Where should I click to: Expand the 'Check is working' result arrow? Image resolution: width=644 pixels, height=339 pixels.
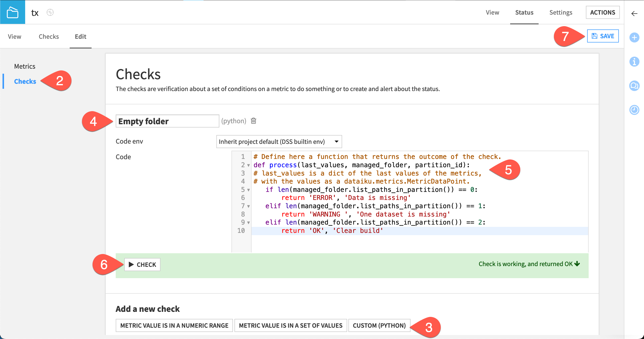[x=577, y=264]
